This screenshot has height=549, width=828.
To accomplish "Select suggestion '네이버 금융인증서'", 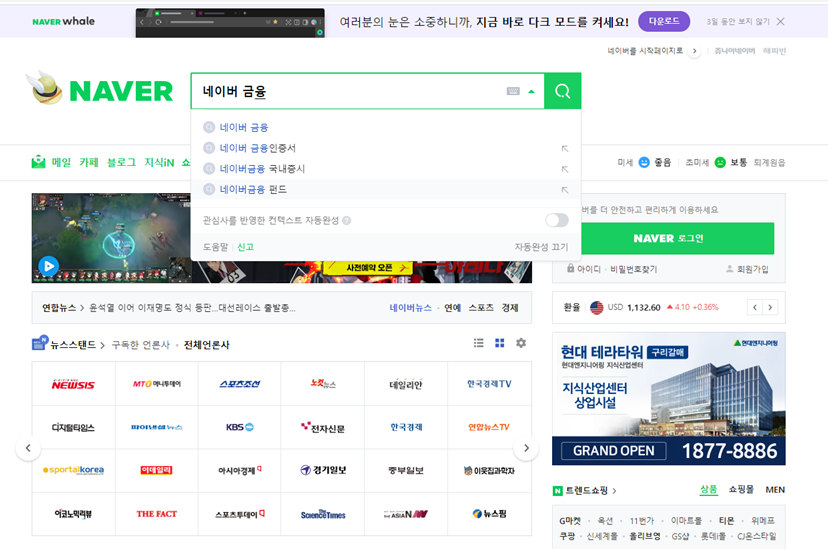I will (x=258, y=148).
